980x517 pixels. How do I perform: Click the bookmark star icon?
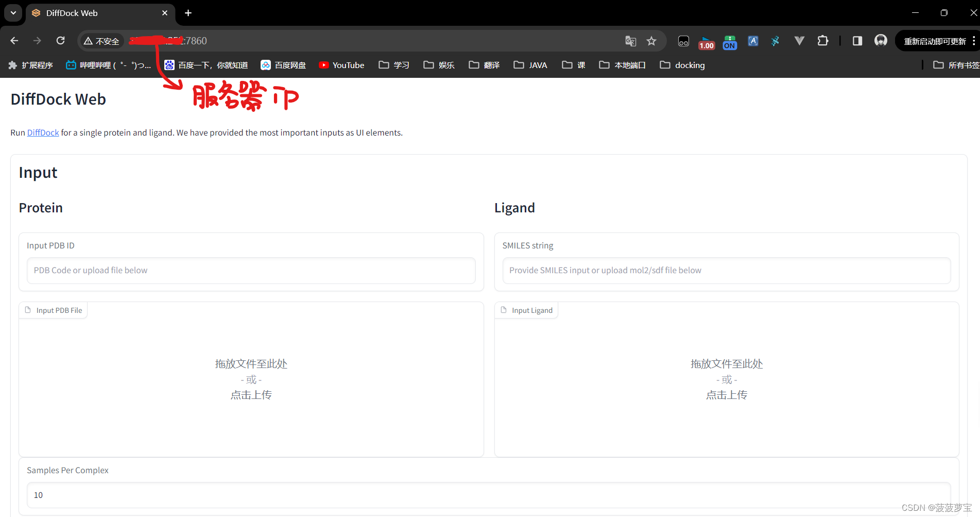[x=651, y=41]
